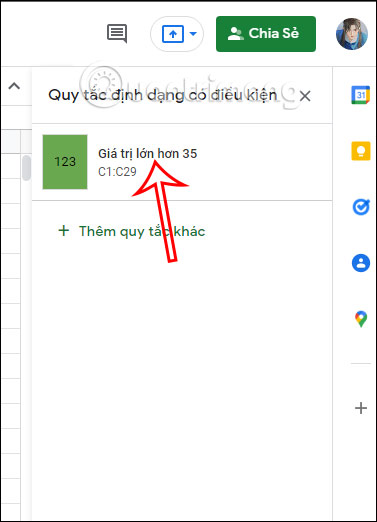The image size is (377, 522).
Task: Click the plus icon to get add-ons
Action: pyautogui.click(x=361, y=408)
